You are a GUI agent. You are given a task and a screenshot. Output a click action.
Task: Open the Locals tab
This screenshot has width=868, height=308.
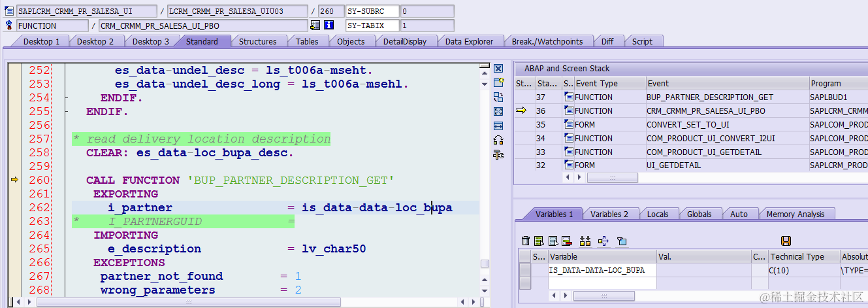tap(658, 214)
